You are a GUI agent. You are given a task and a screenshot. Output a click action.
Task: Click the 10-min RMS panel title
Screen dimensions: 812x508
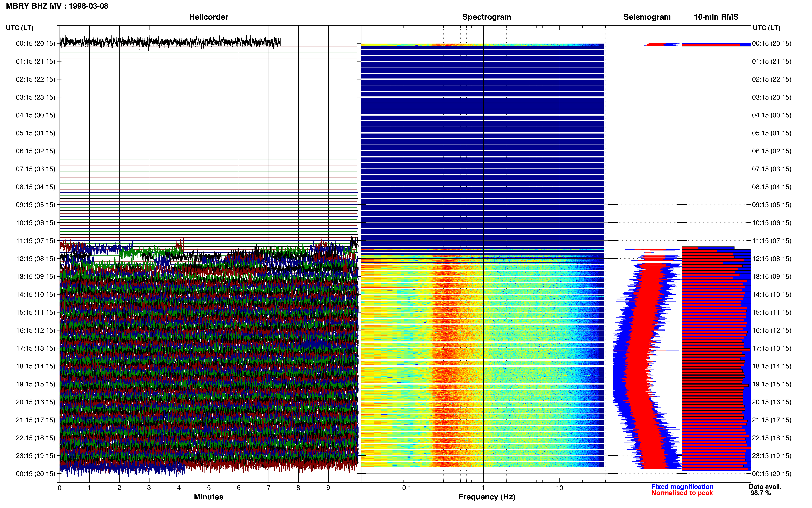click(x=716, y=17)
